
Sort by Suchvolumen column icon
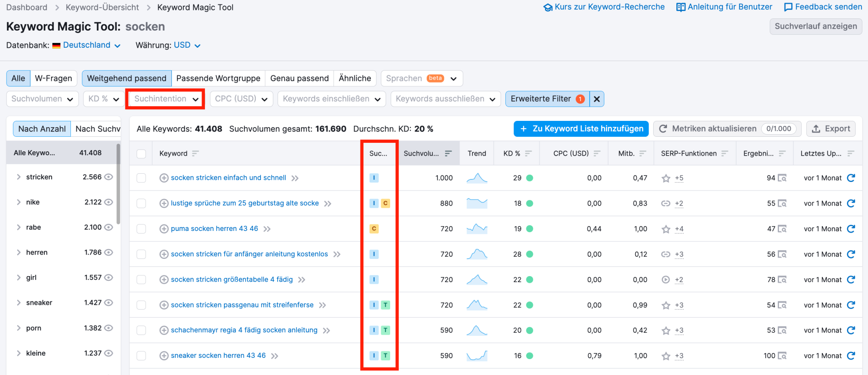click(448, 154)
